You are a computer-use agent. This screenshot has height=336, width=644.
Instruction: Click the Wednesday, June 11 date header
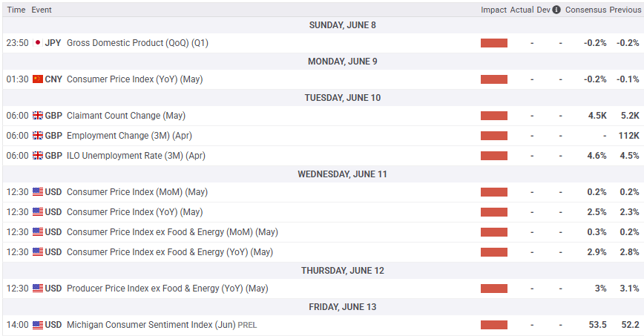pyautogui.click(x=342, y=174)
